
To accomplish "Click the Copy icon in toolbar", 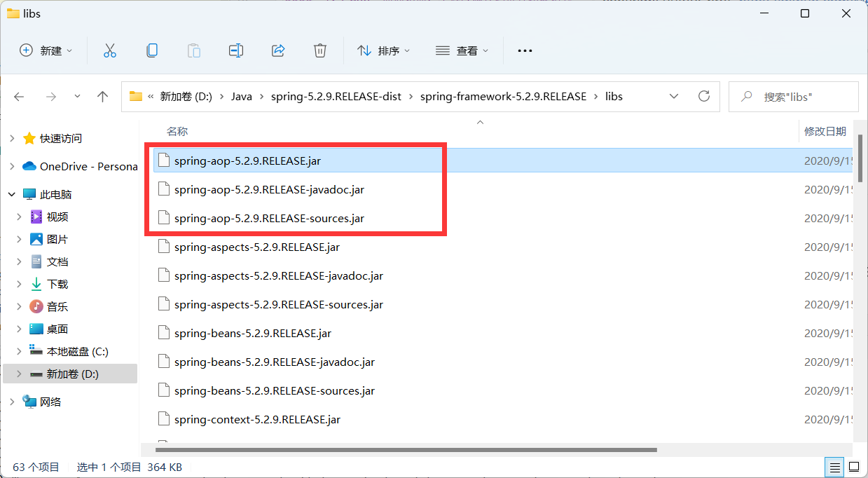I will 152,50.
